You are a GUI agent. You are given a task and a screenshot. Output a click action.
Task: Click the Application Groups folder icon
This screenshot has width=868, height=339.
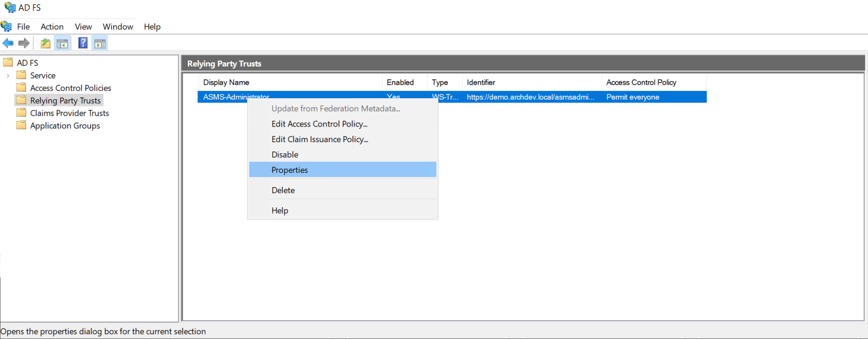[x=21, y=125]
